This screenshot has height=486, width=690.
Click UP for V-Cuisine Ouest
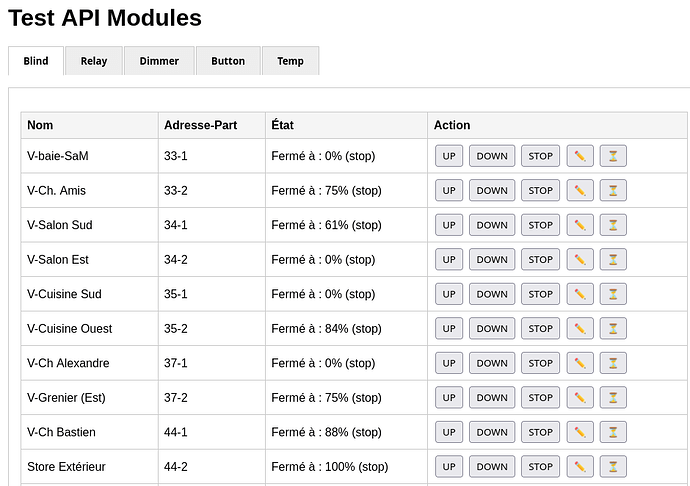tap(449, 328)
